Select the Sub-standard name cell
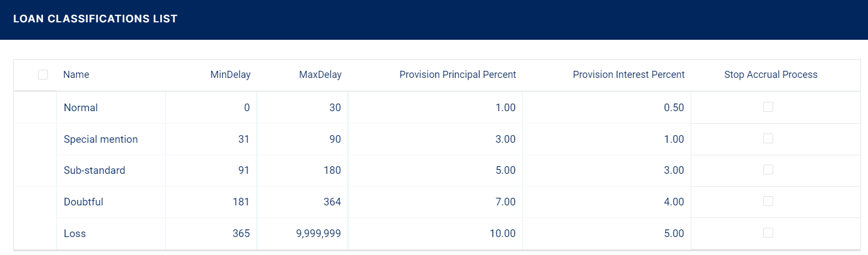Screen dimensions: 868x255 (x=94, y=171)
